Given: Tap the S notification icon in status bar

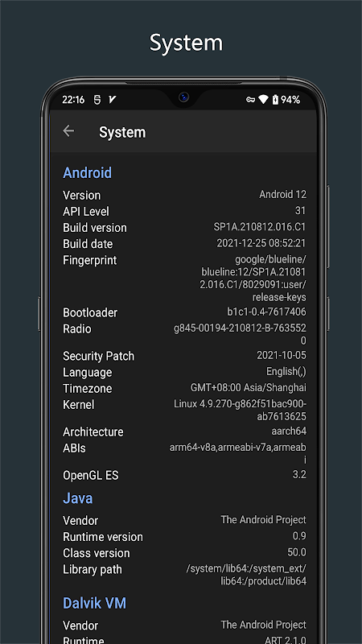Looking at the screenshot, I should pyautogui.click(x=97, y=100).
